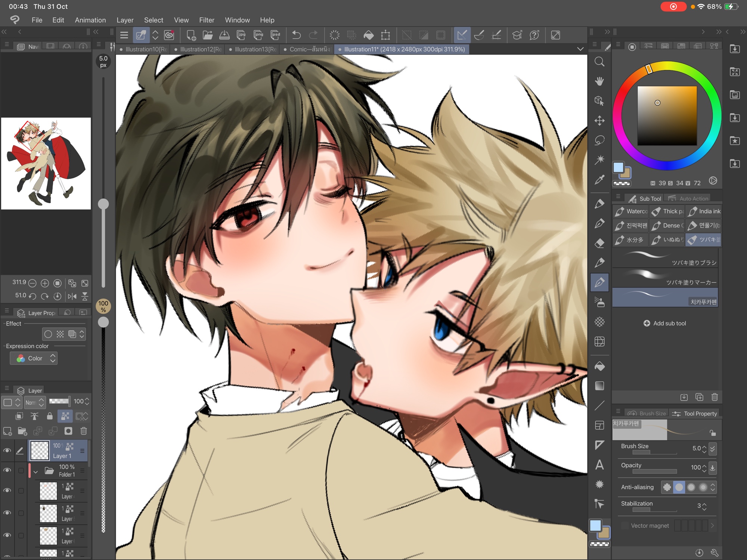The height and width of the screenshot is (560, 747).
Task: Select the Zoom magnifier tool
Action: tap(599, 62)
